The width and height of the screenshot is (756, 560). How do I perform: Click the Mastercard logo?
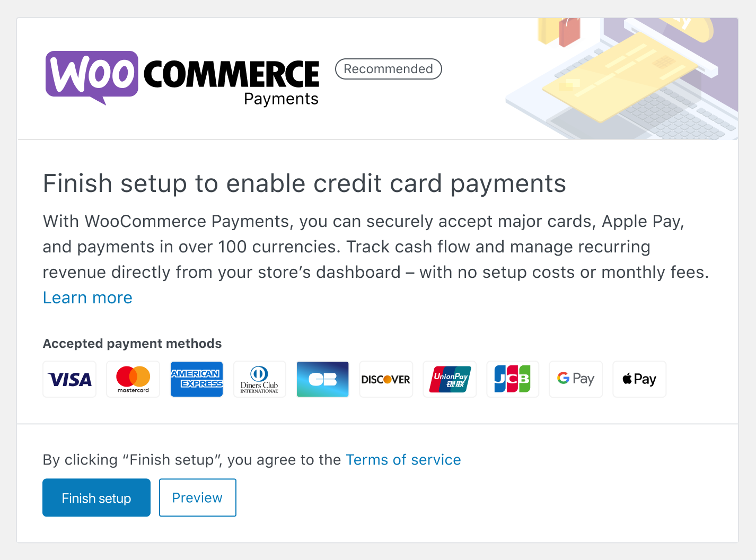[133, 379]
